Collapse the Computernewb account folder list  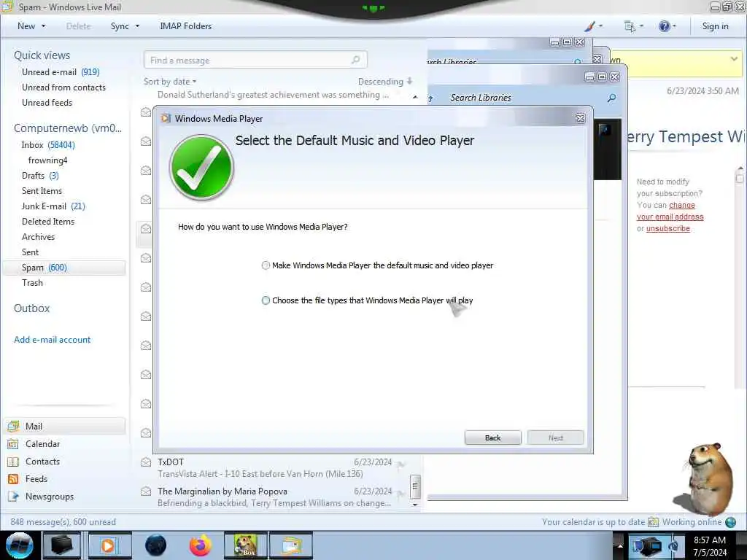coord(68,128)
